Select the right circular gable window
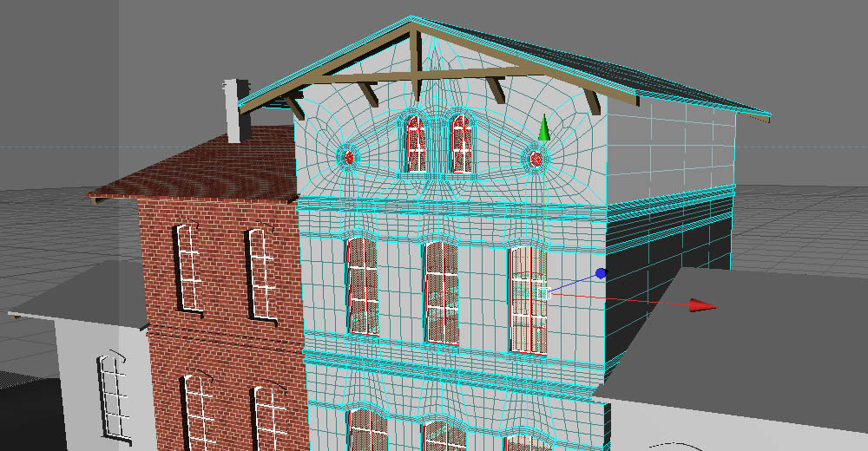Image resolution: width=868 pixels, height=451 pixels. point(536,159)
